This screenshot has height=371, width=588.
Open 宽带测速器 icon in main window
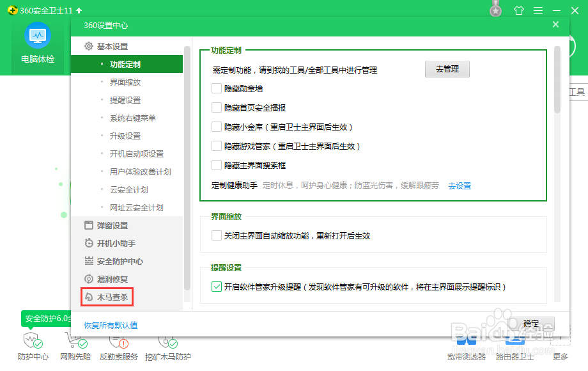tap(467, 340)
